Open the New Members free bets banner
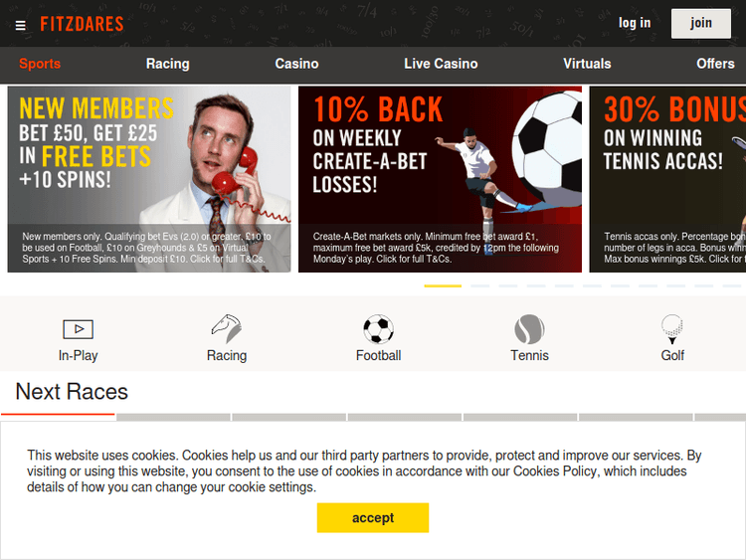The height and width of the screenshot is (560, 746). tap(149, 179)
